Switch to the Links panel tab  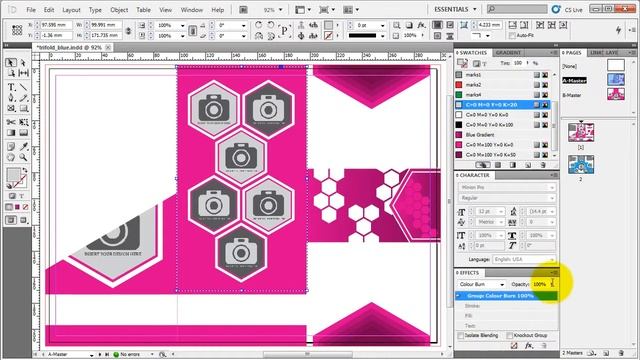[x=596, y=53]
